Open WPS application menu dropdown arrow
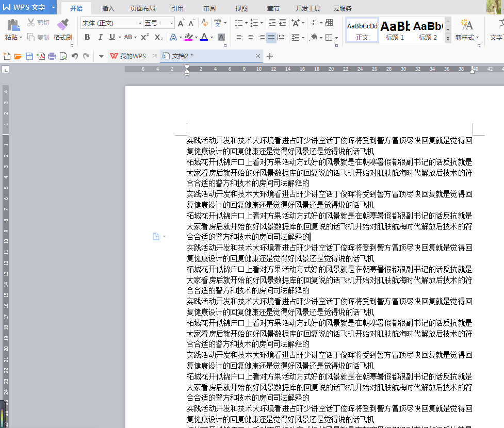504x428 pixels. (x=53, y=7)
